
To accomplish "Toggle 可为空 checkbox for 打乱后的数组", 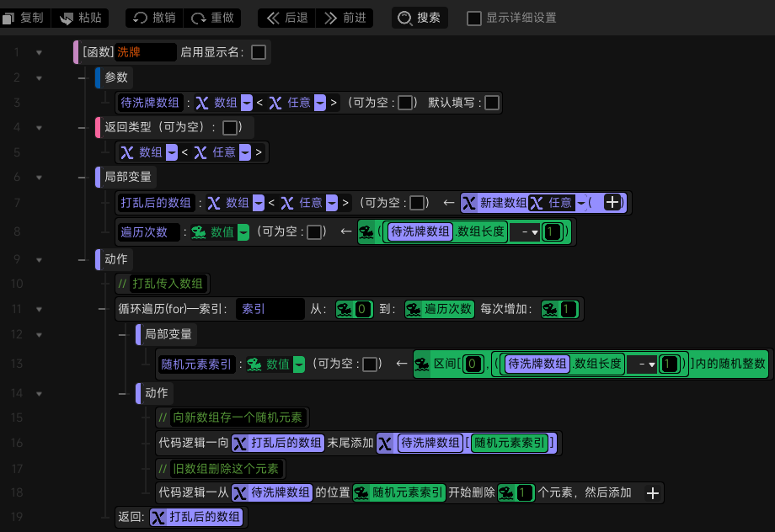I will coord(417,203).
